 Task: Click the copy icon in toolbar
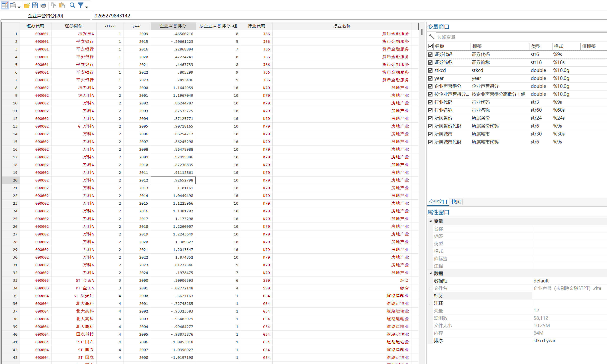[54, 5]
